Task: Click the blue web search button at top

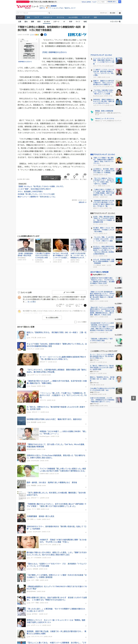Action: (120, 2)
